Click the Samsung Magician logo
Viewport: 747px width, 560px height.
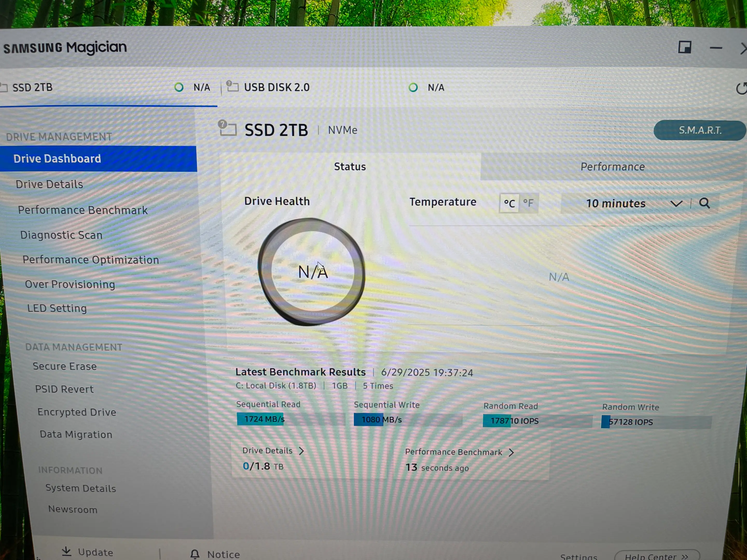click(65, 48)
